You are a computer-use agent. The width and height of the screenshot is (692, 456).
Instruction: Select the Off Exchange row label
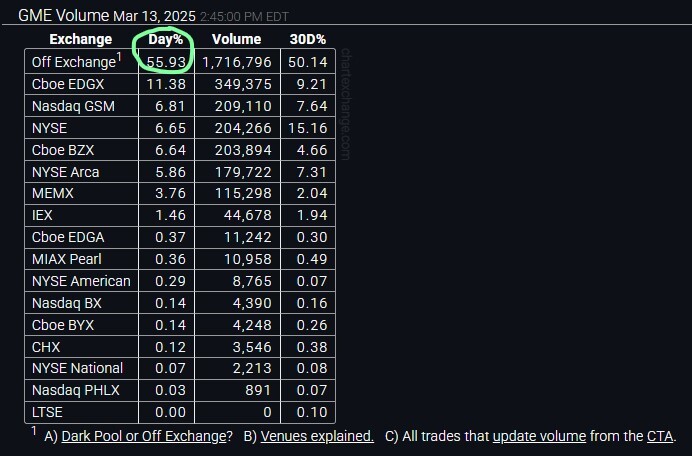tap(74, 63)
